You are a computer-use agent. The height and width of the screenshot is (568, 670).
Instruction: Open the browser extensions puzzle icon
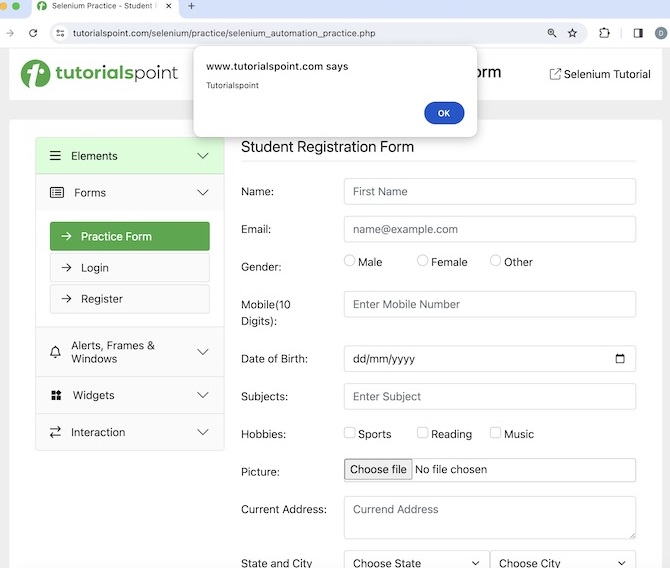point(605,33)
